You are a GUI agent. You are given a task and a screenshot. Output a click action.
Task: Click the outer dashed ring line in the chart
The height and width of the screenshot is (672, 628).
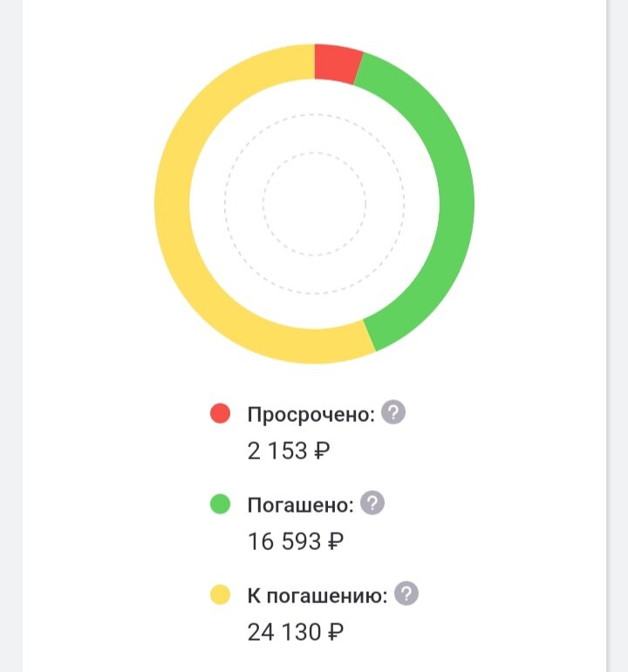pyautogui.click(x=314, y=114)
